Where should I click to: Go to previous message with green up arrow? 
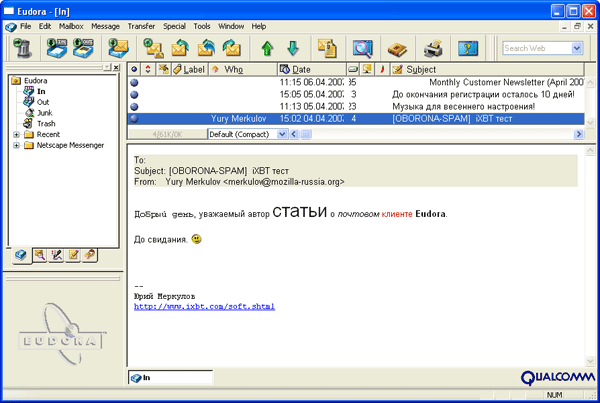[x=267, y=48]
